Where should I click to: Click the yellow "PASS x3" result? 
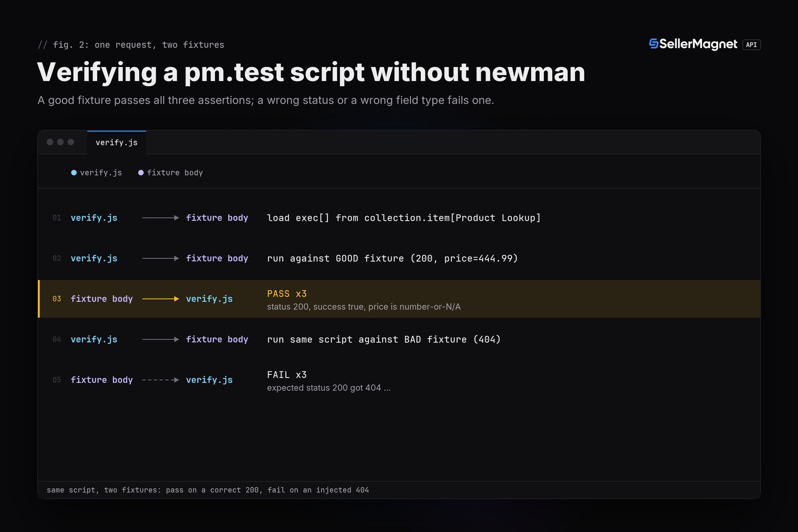pos(287,294)
